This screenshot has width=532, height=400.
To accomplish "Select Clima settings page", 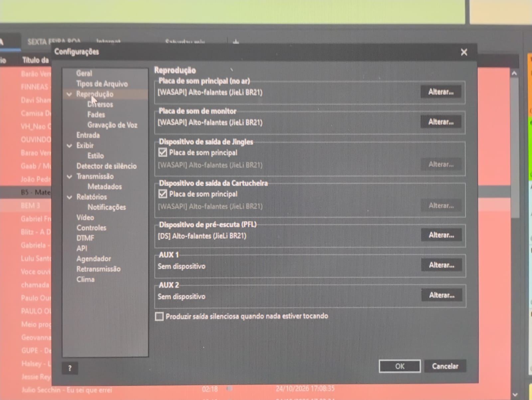I will tap(85, 279).
